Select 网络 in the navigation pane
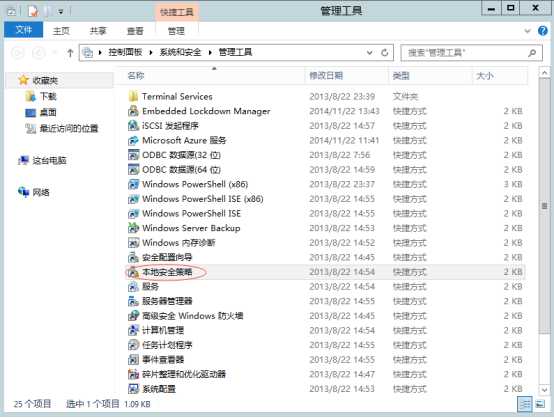This screenshot has width=554, height=418. point(41,193)
